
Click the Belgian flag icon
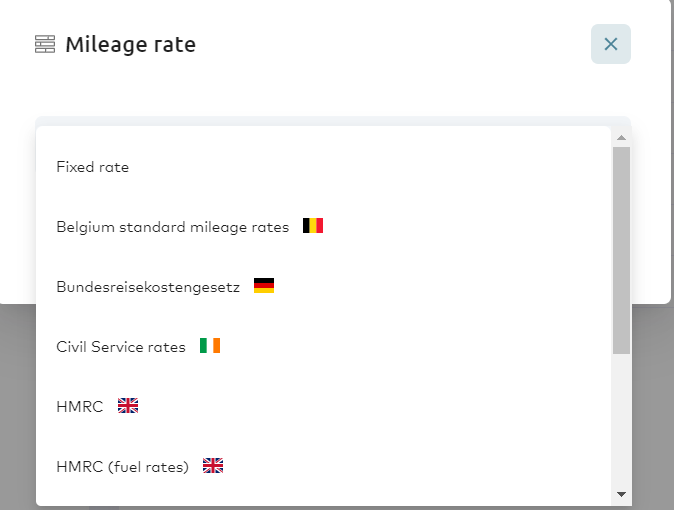[312, 225]
